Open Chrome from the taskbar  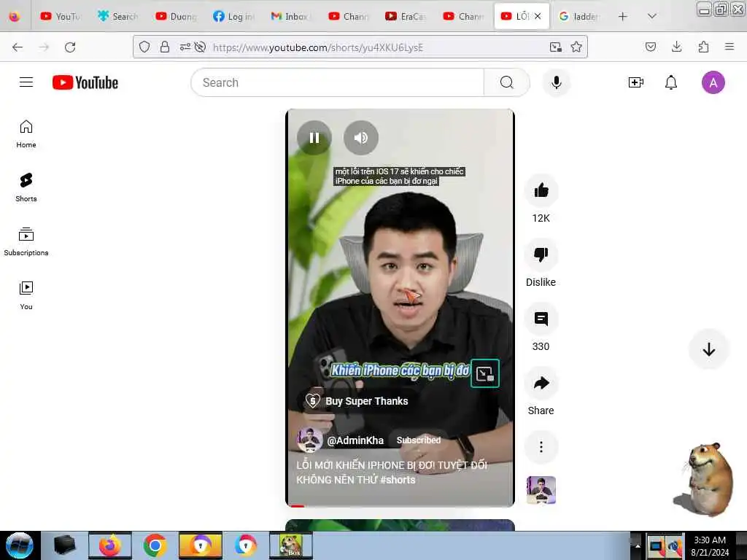point(155,545)
